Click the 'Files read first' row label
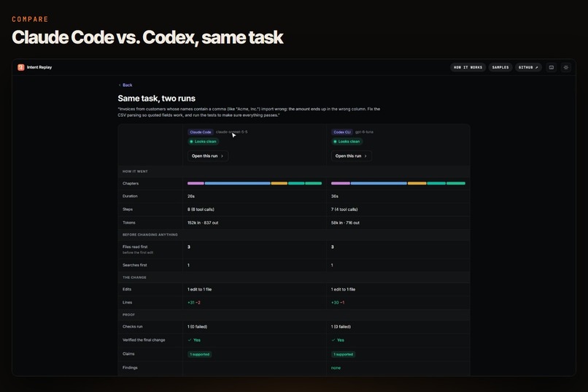The width and height of the screenshot is (588, 392). click(135, 247)
